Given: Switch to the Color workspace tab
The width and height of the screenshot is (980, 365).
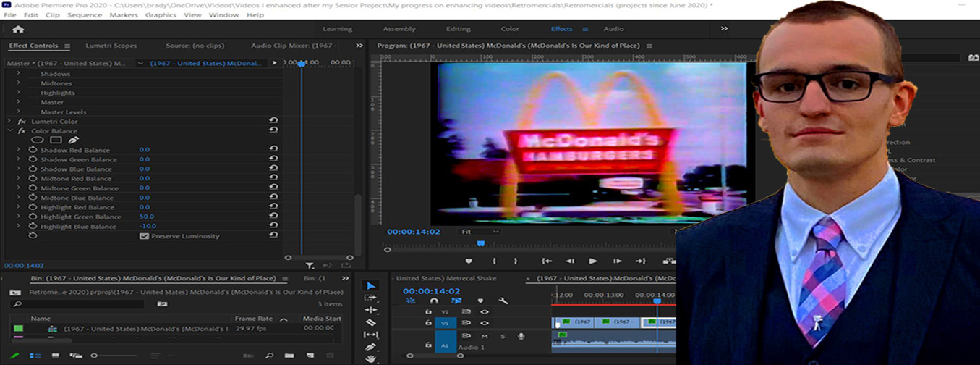Looking at the screenshot, I should click(510, 29).
